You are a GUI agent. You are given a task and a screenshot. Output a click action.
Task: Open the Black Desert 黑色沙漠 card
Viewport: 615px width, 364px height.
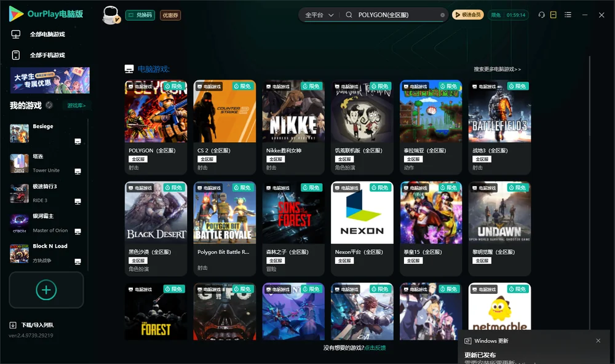point(156,229)
